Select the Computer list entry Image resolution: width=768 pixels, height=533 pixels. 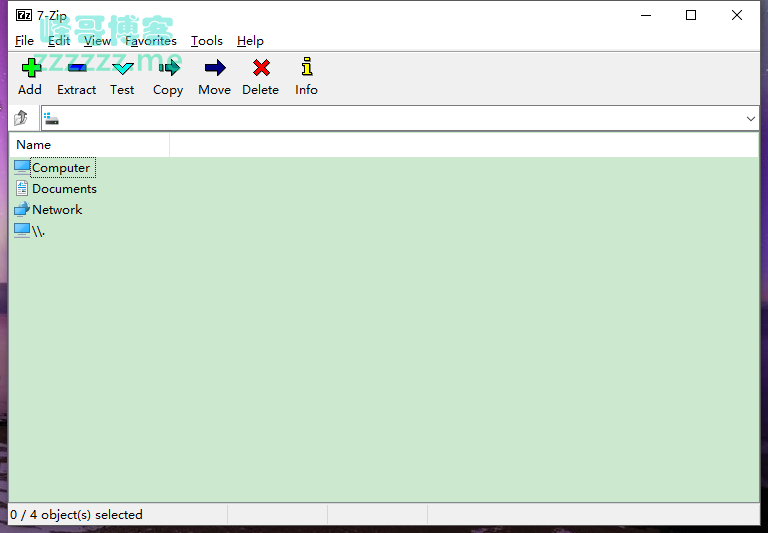tap(61, 168)
